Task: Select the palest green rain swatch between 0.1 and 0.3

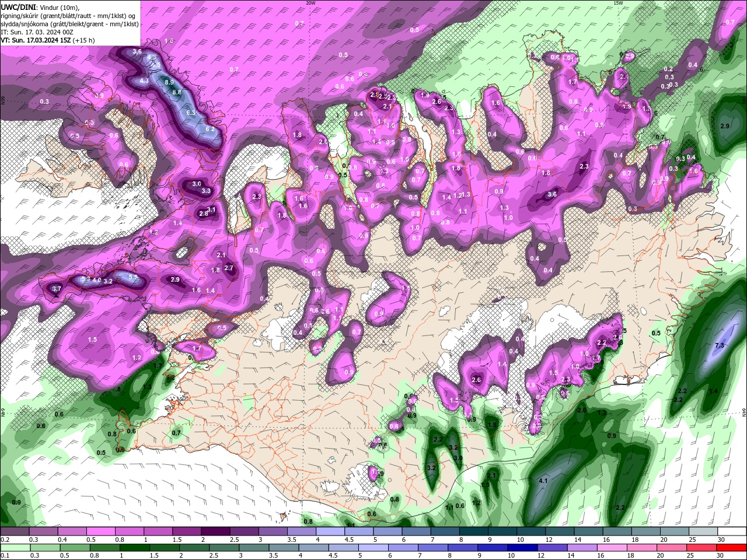Action: 15,548
